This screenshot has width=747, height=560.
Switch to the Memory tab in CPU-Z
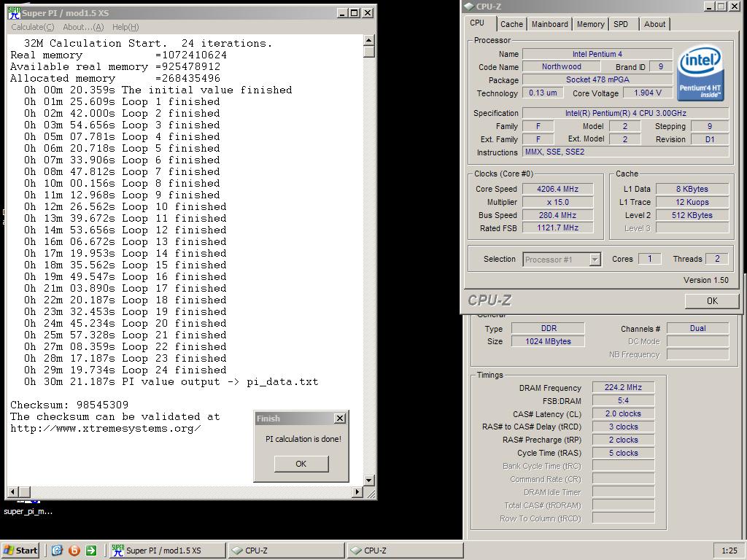coord(590,24)
